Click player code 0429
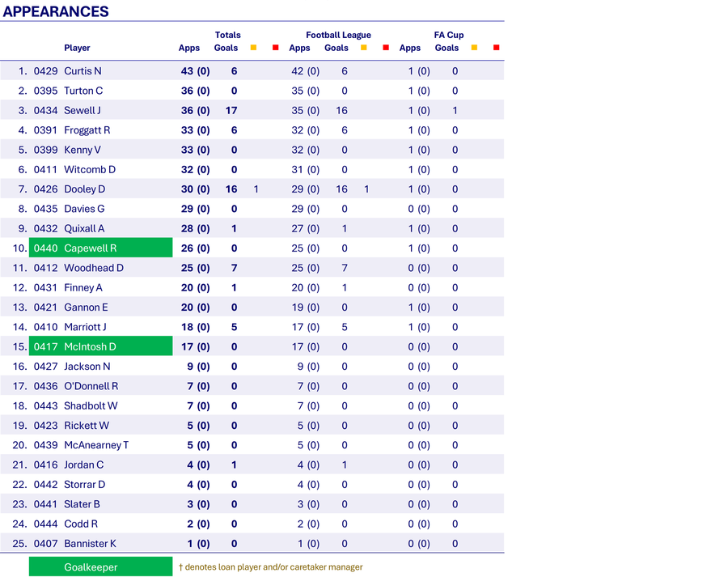The width and height of the screenshot is (728, 577). tap(45, 71)
